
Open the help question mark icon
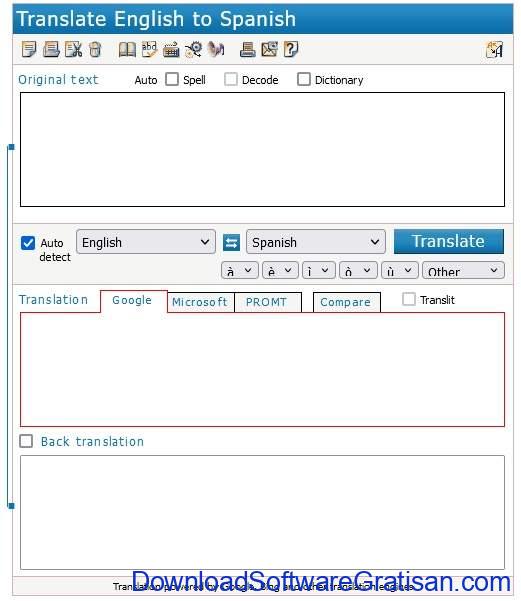(291, 50)
